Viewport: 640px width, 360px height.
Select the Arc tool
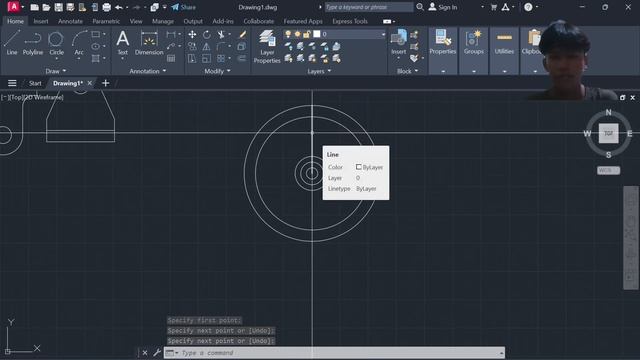coord(79,42)
